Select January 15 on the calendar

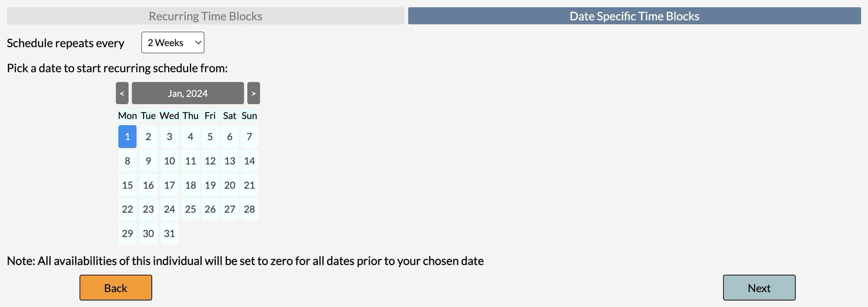[127, 185]
